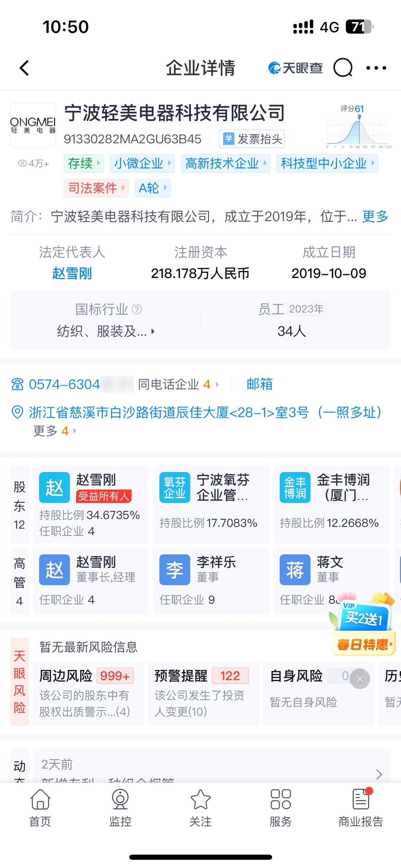Tap the question mark beside 国标行业
401x868 pixels.
(137, 309)
